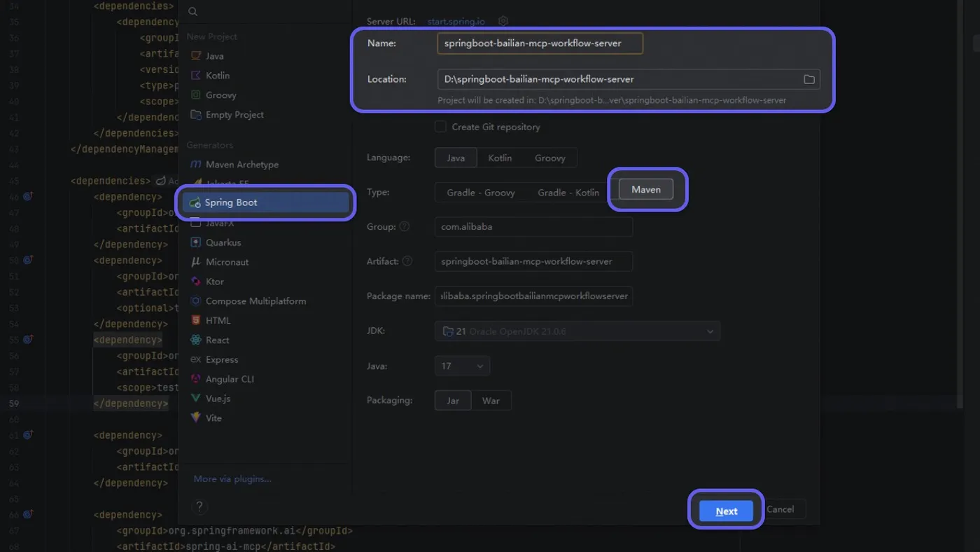
Task: Show help for the Artifact field
Action: [407, 261]
